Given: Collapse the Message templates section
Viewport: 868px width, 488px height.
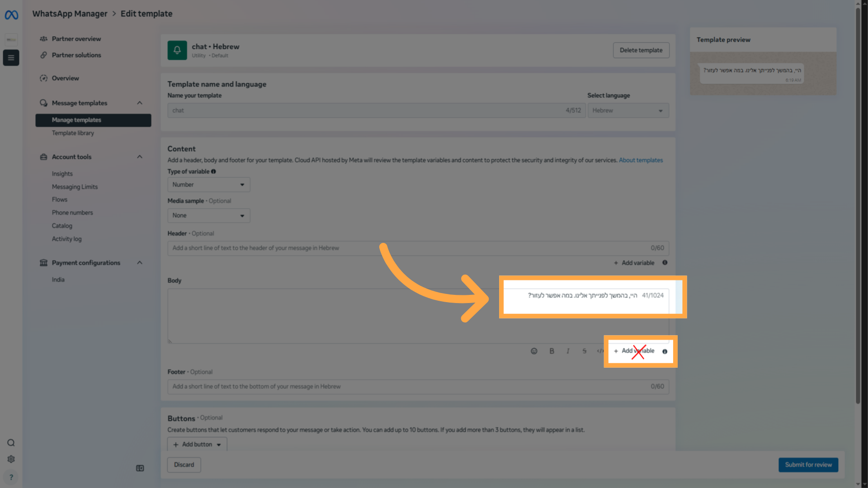Looking at the screenshot, I should [140, 103].
